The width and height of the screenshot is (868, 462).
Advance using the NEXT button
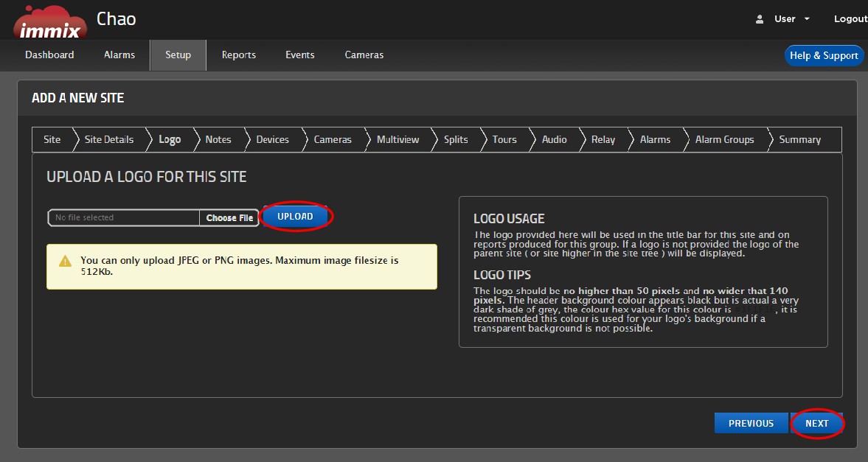pos(817,423)
